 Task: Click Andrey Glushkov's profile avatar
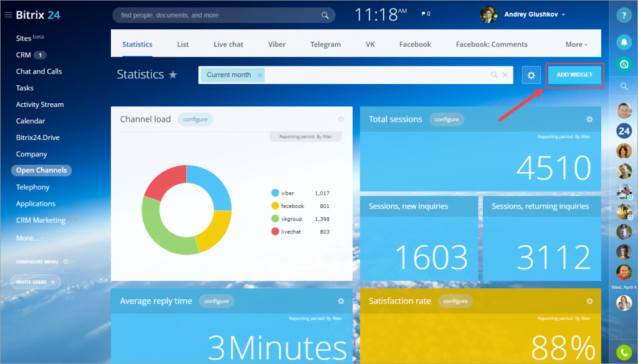pyautogui.click(x=488, y=15)
